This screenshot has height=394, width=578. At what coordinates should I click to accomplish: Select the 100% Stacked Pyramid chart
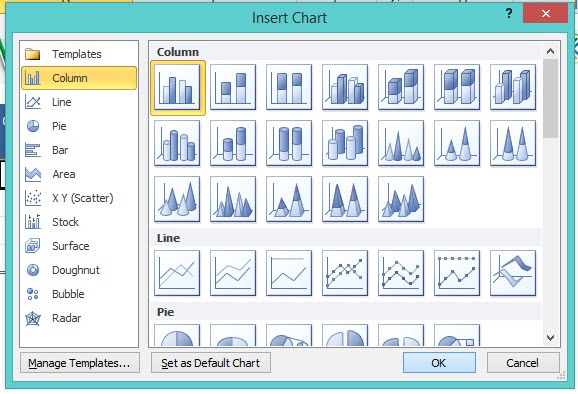point(345,199)
